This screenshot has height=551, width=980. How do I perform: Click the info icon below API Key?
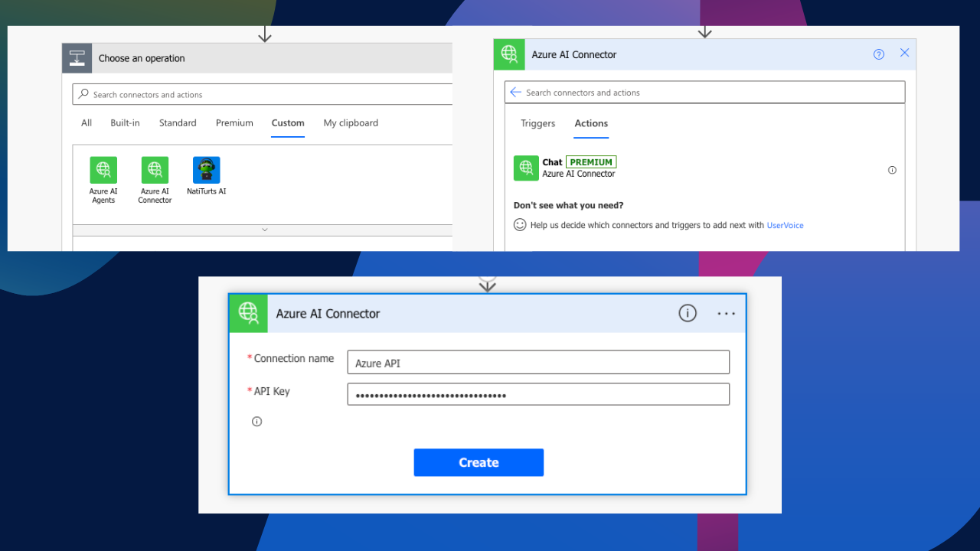click(x=256, y=422)
